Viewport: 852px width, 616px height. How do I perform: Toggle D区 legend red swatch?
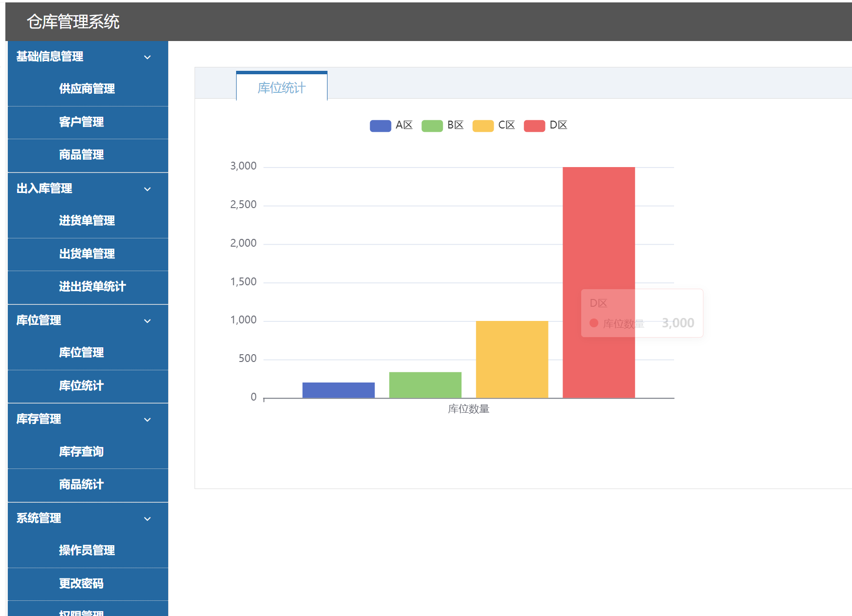tap(534, 126)
